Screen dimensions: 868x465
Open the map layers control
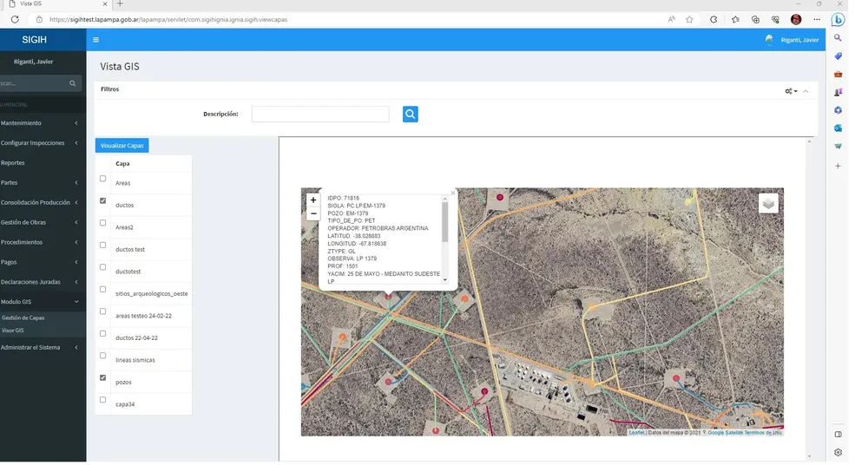(768, 203)
